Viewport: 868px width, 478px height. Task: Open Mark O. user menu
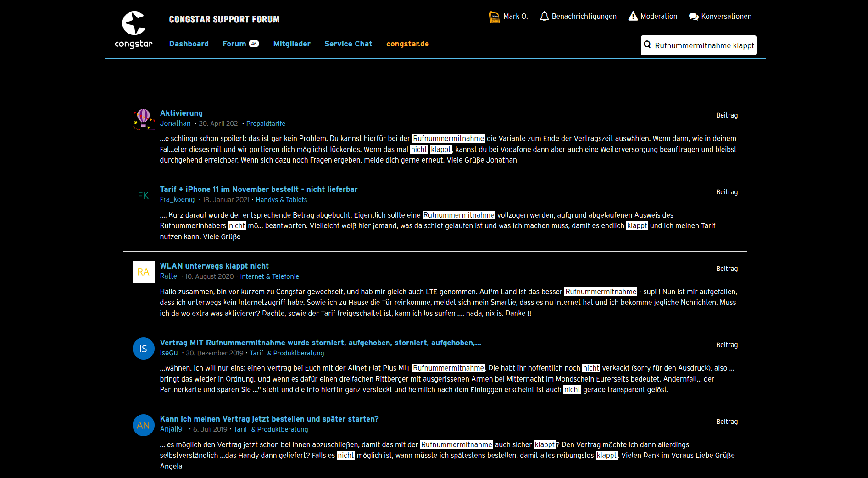(516, 17)
